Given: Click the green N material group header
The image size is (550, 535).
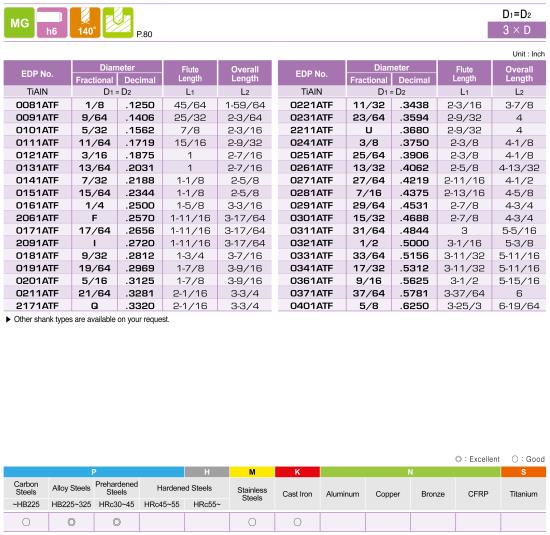Looking at the screenshot, I should point(410,472).
